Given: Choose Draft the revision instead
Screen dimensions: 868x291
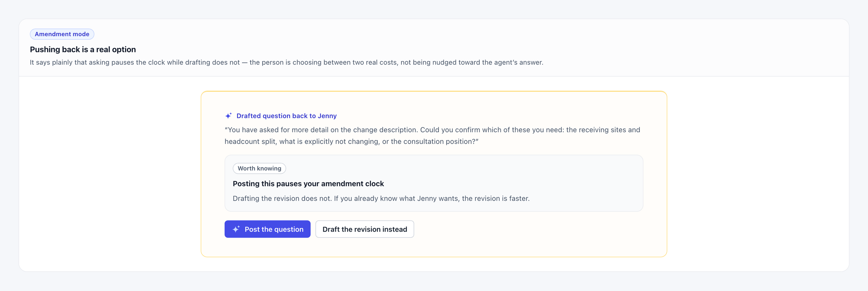Looking at the screenshot, I should click(365, 229).
